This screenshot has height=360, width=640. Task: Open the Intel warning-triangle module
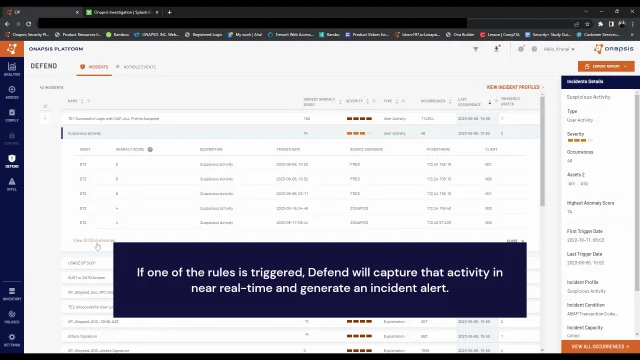click(x=12, y=184)
